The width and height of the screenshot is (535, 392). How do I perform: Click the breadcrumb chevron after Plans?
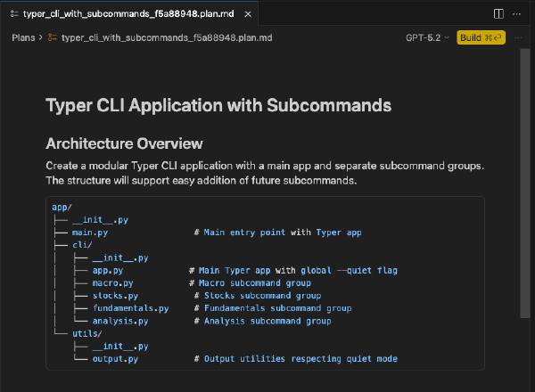(x=41, y=37)
